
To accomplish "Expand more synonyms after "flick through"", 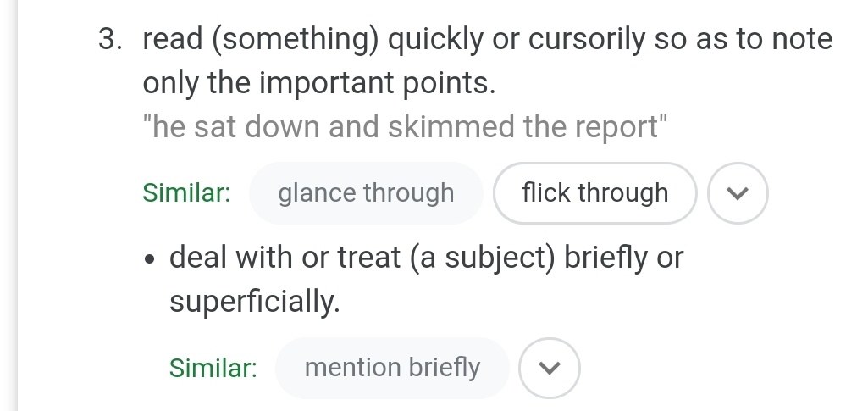I will pos(738,193).
